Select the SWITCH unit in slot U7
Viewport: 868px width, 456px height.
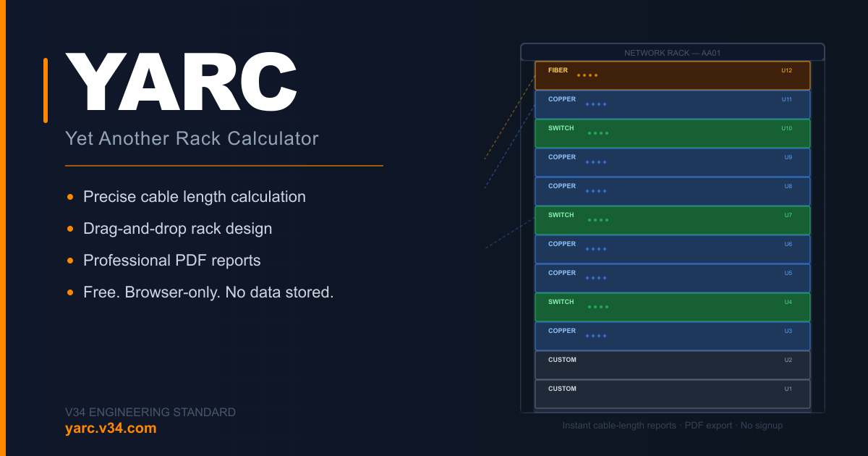tap(673, 220)
